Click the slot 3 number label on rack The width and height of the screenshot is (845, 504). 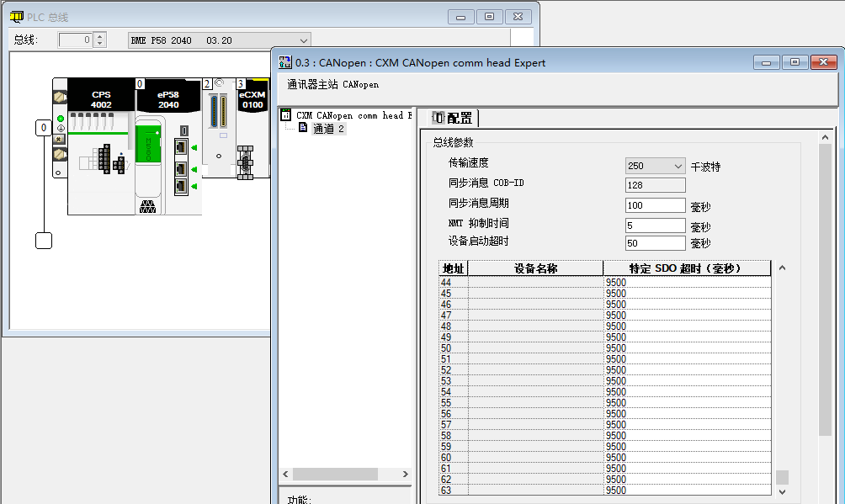pyautogui.click(x=241, y=83)
